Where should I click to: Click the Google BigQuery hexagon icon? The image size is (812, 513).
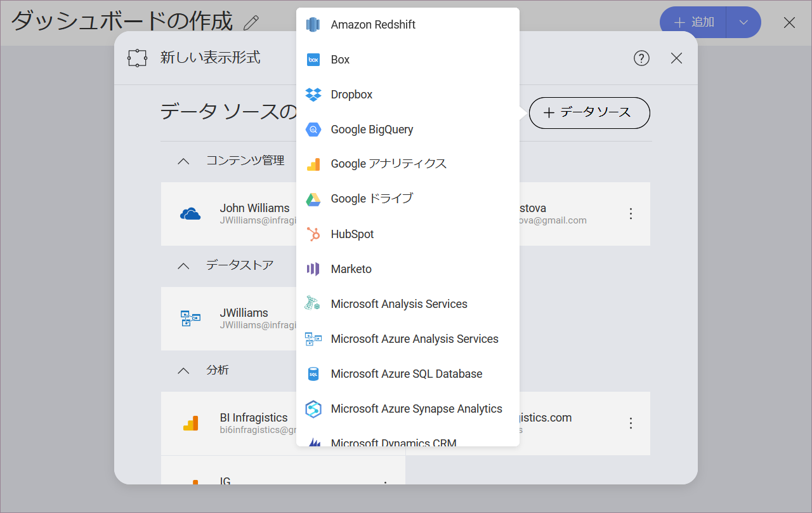point(313,130)
